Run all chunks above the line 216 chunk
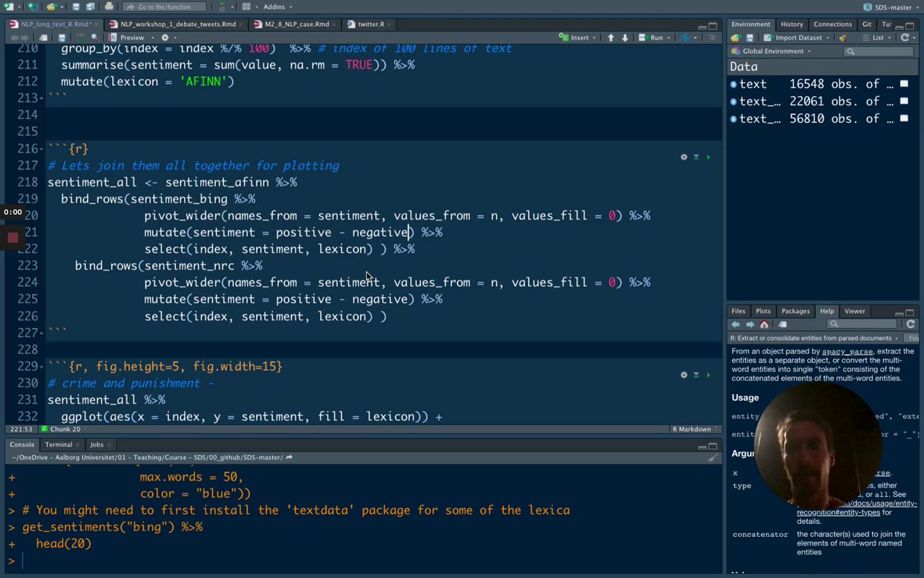 pyautogui.click(x=696, y=157)
